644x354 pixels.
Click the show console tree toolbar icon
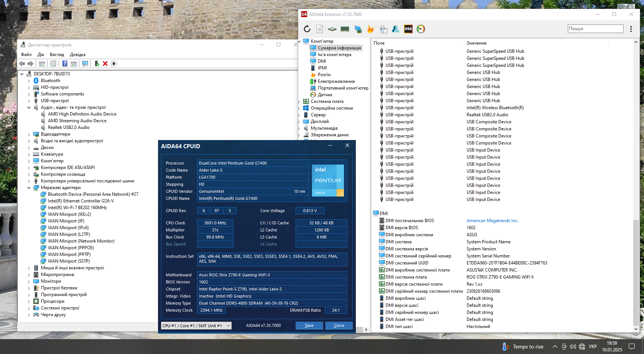pos(42,64)
